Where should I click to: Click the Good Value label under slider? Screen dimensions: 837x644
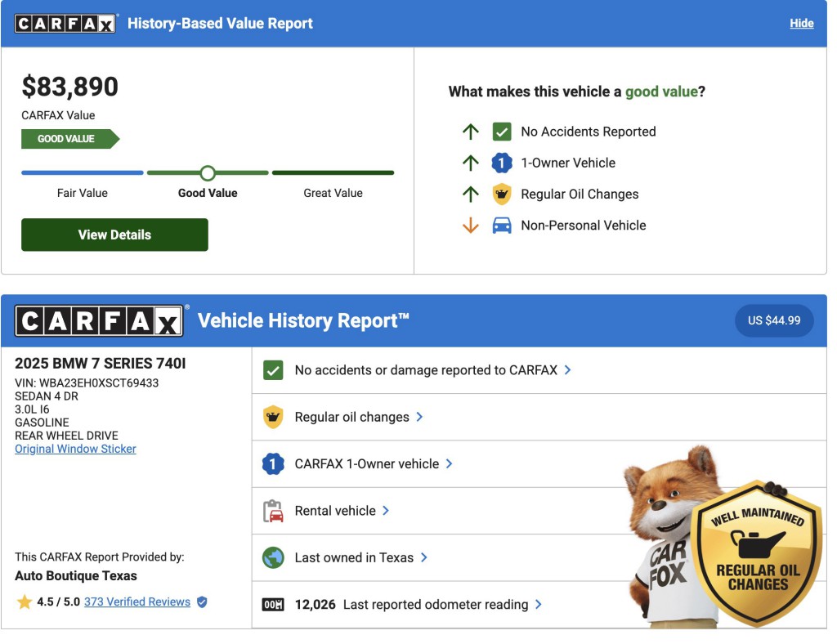208,193
